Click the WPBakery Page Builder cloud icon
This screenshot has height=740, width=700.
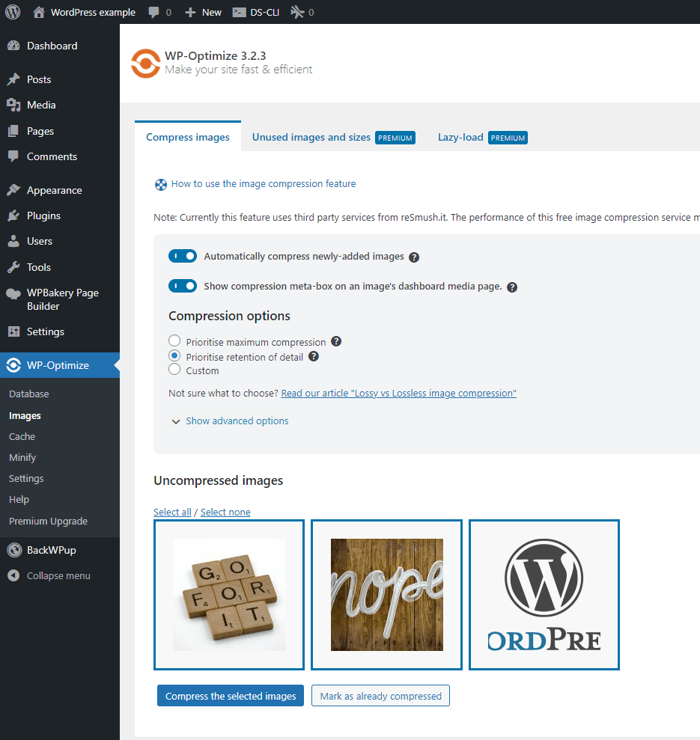point(13,293)
